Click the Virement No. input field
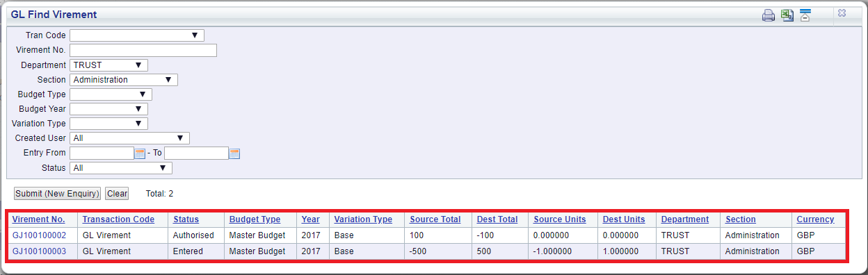 point(143,50)
